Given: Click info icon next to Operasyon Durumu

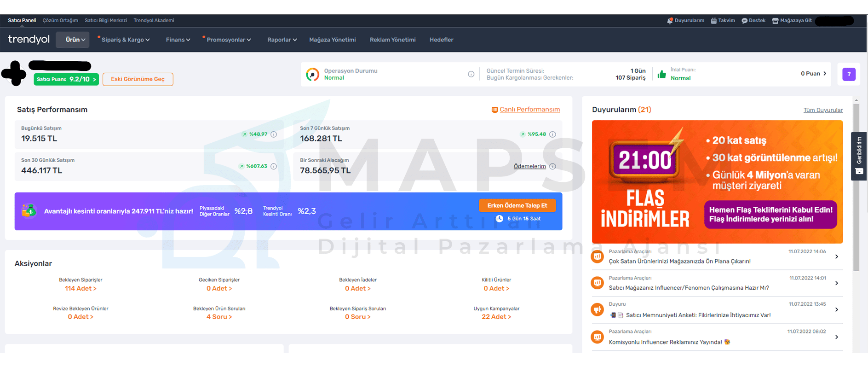Looking at the screenshot, I should pyautogui.click(x=471, y=74).
